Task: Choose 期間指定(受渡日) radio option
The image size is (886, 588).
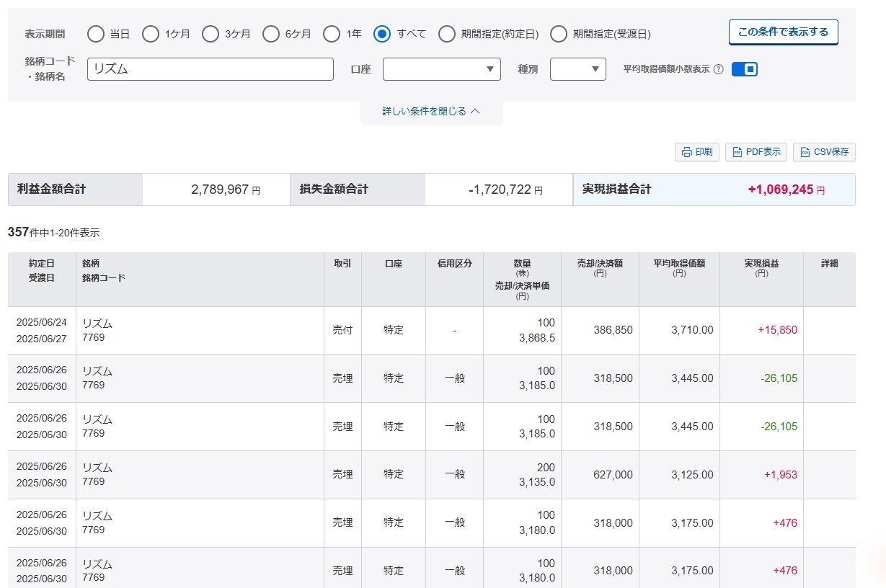Action: click(559, 34)
